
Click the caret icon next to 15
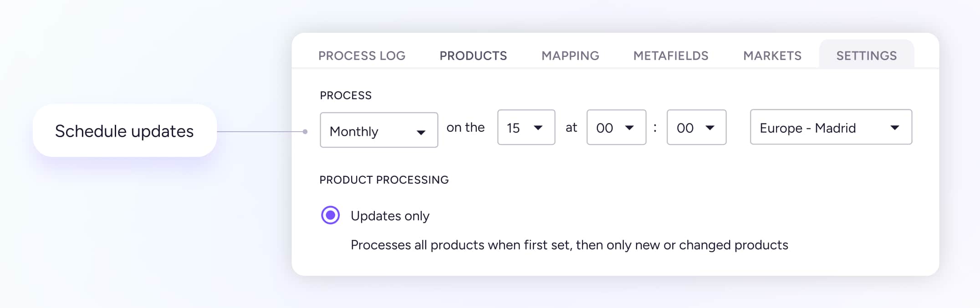(538, 128)
